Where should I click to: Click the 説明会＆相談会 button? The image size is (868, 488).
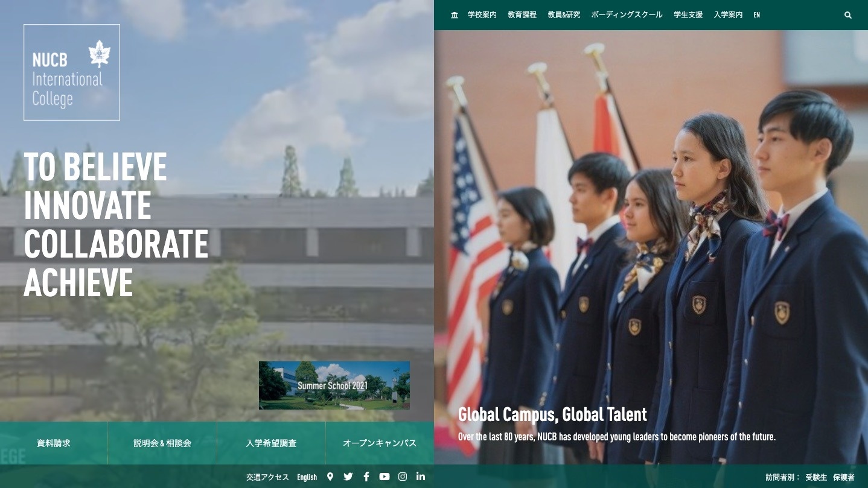pyautogui.click(x=162, y=443)
